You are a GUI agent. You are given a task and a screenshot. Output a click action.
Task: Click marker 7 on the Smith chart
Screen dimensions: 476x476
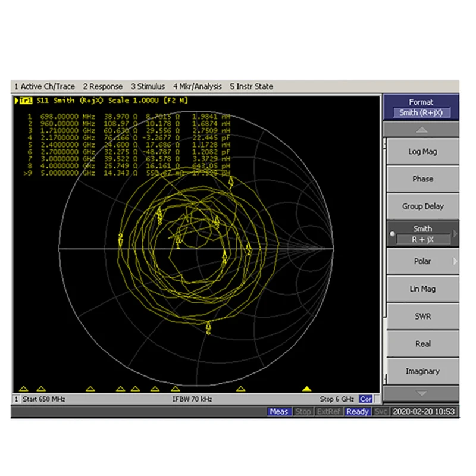pyautogui.click(x=231, y=181)
